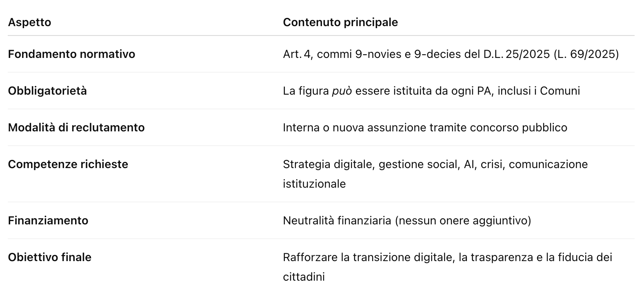Click the "Contenuto principale" column header
The width and height of the screenshot is (644, 297).
tap(340, 22)
